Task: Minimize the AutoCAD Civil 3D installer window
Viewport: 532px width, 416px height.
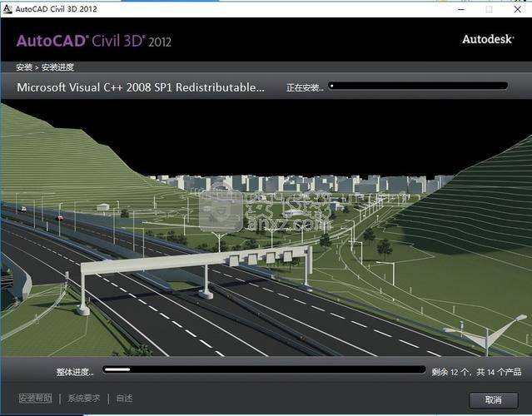Action: point(461,9)
